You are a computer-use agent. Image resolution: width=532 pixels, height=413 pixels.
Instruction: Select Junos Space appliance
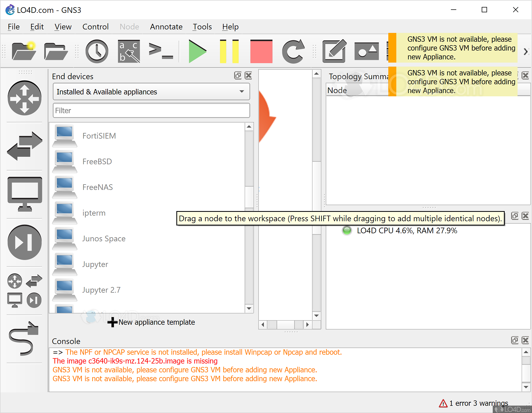click(147, 239)
